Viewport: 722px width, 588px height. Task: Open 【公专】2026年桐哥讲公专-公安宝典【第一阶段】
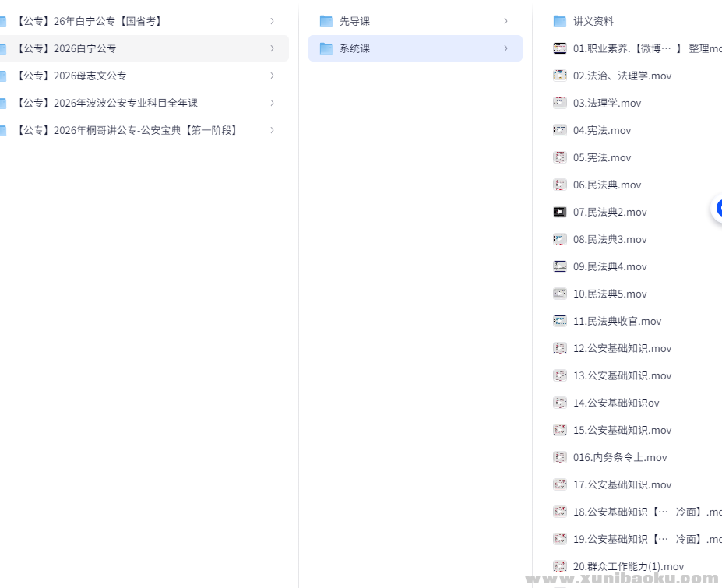125,130
